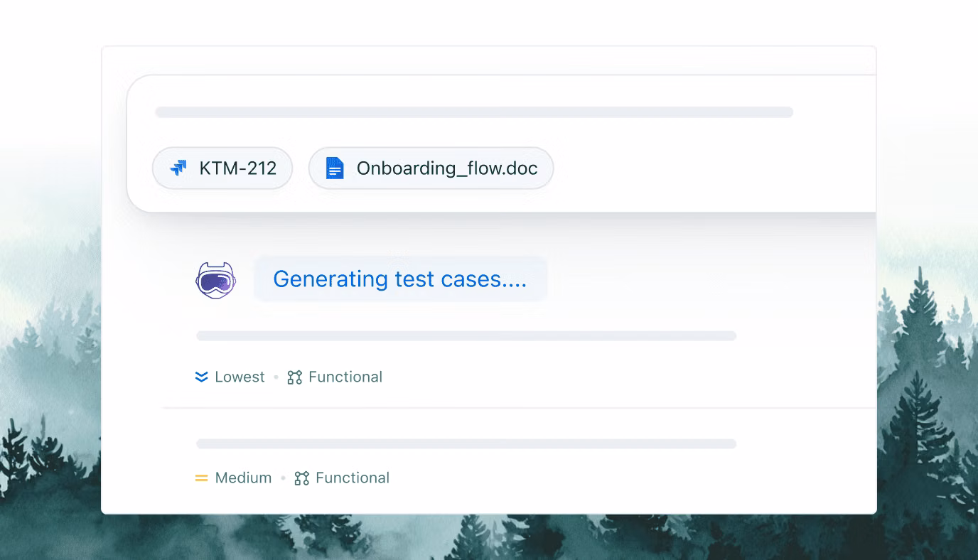Toggle the Medium priority marker on second test case

[x=202, y=477]
